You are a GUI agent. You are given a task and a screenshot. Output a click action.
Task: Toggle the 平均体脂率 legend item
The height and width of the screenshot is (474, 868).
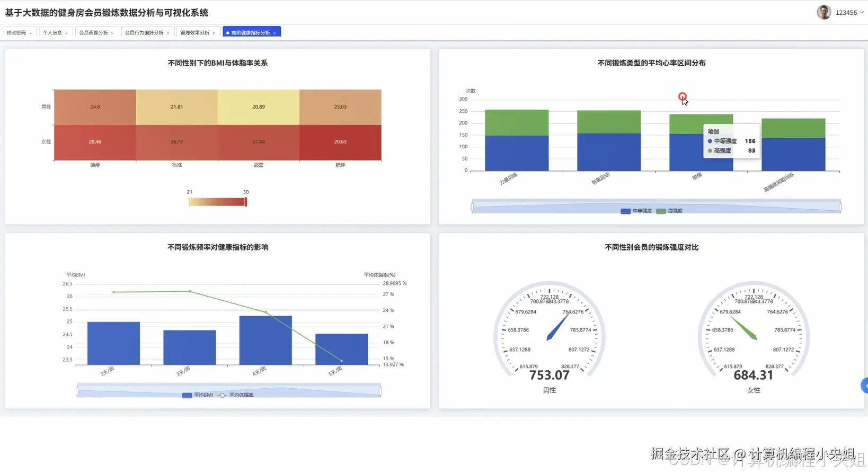236,395
